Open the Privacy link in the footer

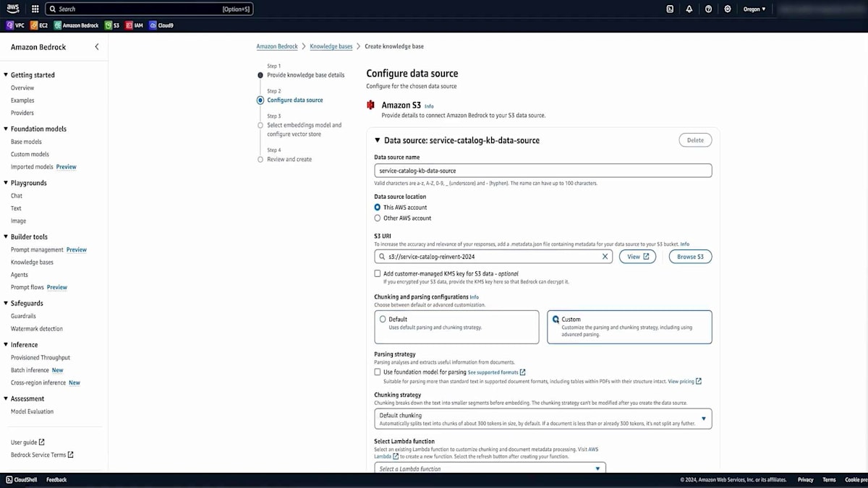pyautogui.click(x=805, y=479)
